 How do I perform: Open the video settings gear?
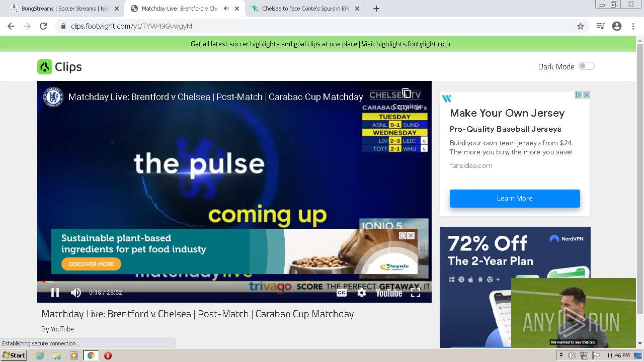[x=362, y=293]
